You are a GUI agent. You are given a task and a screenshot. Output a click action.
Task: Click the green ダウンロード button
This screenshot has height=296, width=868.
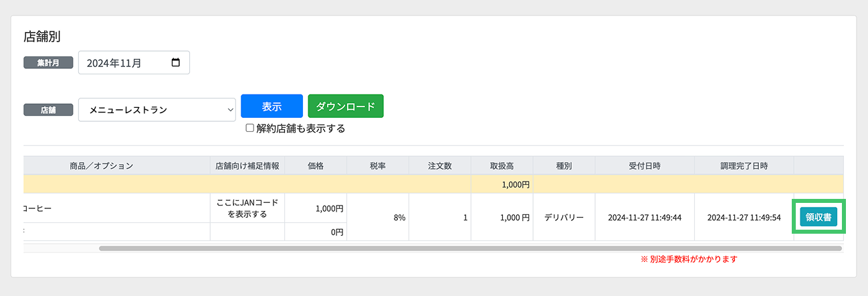[345, 106]
